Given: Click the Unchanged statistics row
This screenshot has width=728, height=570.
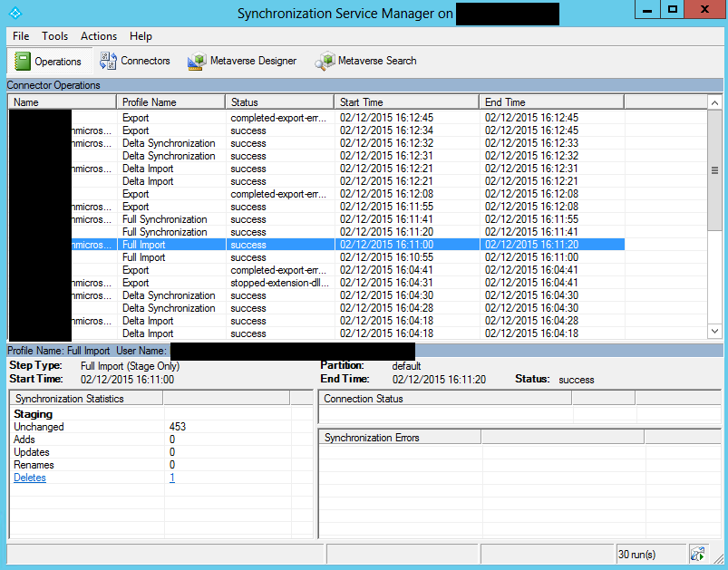Looking at the screenshot, I should [x=161, y=427].
